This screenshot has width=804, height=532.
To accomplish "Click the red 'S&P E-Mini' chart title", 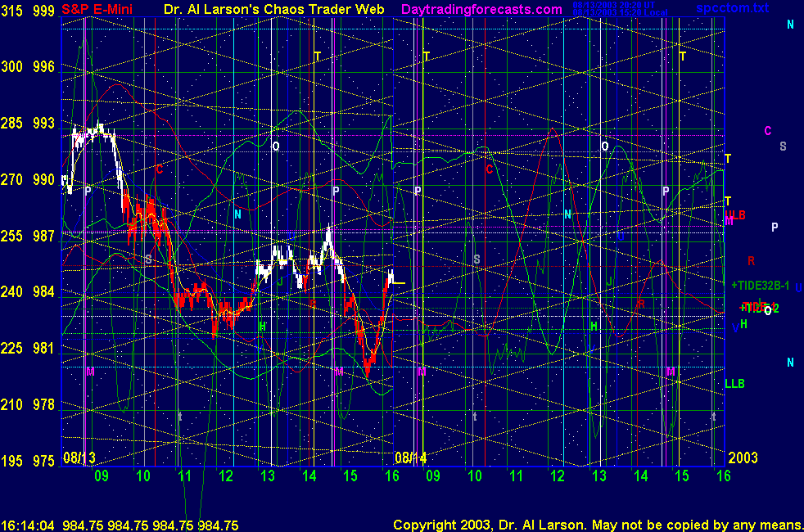I will [97, 9].
